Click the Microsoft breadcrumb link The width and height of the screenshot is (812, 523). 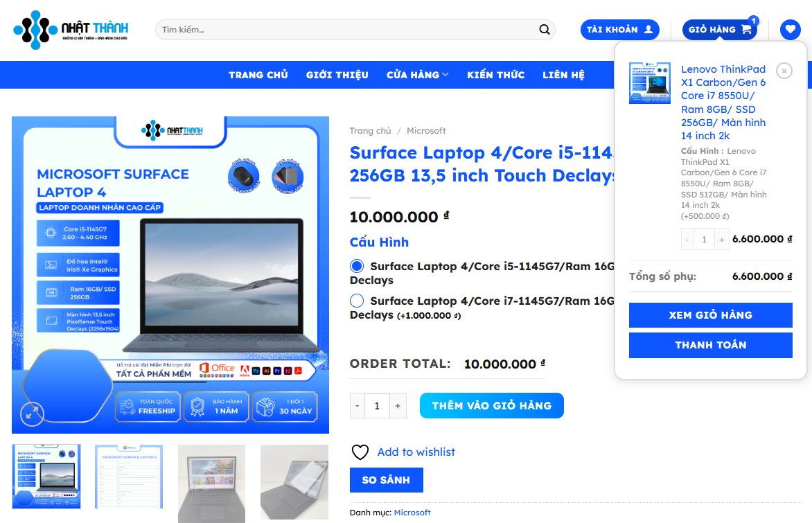point(426,131)
